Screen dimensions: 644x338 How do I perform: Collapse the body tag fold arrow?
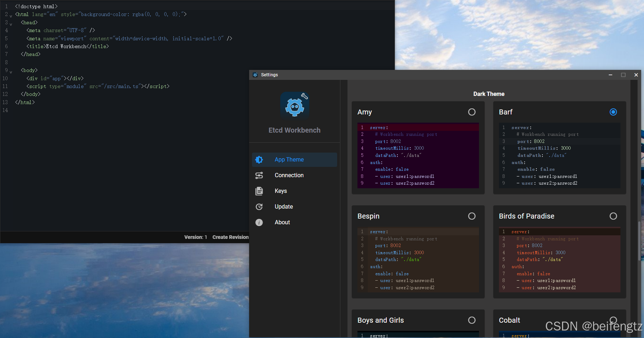coord(11,72)
